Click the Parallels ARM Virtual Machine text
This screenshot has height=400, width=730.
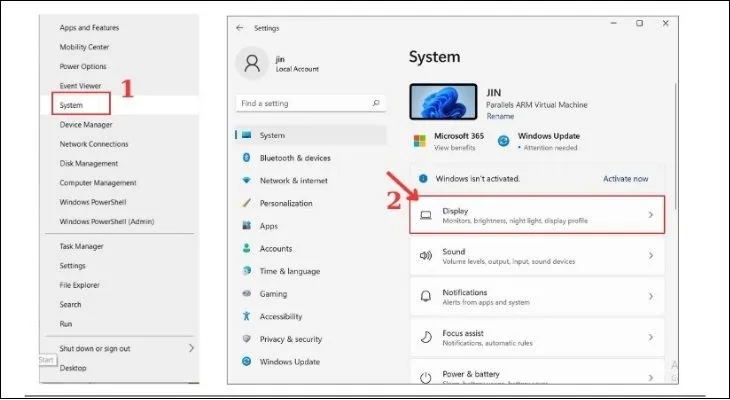pyautogui.click(x=537, y=105)
